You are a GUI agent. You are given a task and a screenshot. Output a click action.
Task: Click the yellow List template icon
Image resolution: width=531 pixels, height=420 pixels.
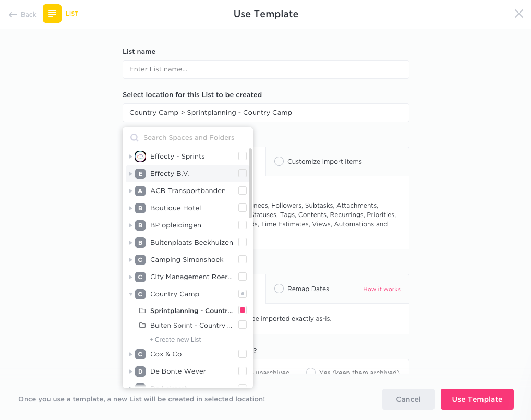tap(52, 14)
